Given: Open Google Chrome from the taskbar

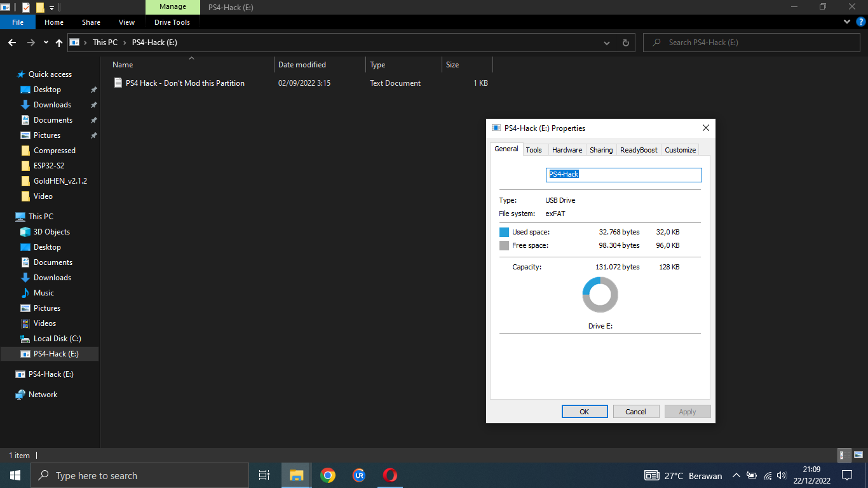Looking at the screenshot, I should click(x=328, y=475).
